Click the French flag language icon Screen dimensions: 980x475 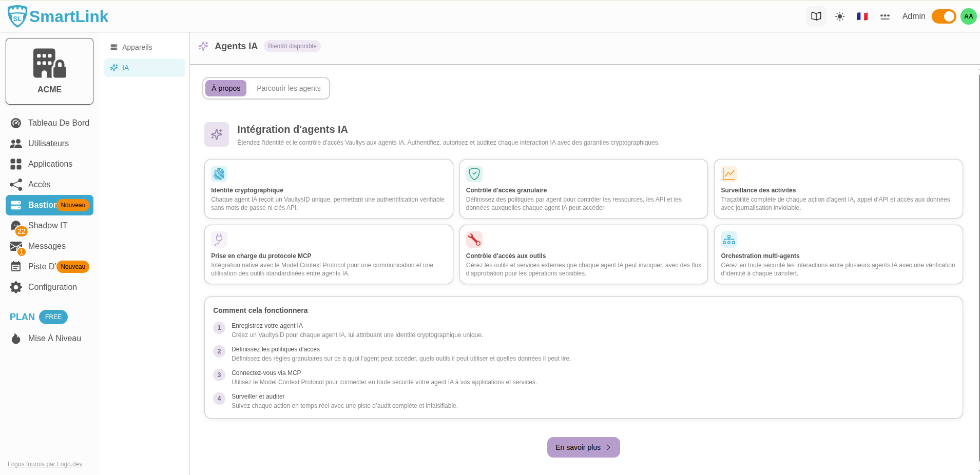point(862,16)
